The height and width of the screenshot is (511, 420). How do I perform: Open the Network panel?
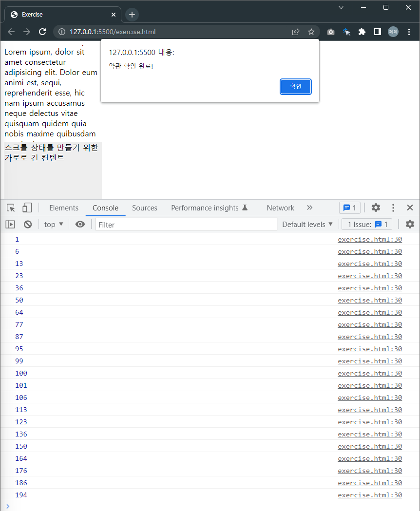tap(280, 208)
